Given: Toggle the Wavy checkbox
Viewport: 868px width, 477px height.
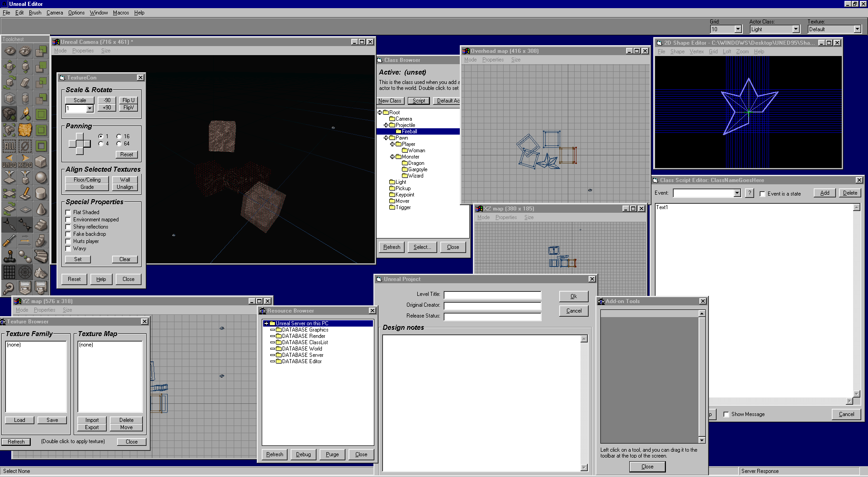Looking at the screenshot, I should pyautogui.click(x=68, y=248).
